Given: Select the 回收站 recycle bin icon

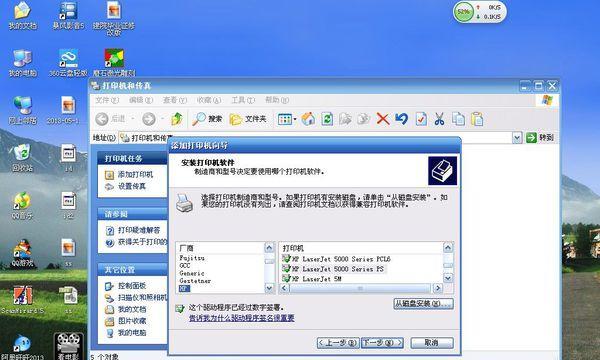Looking at the screenshot, I should pos(23,158).
